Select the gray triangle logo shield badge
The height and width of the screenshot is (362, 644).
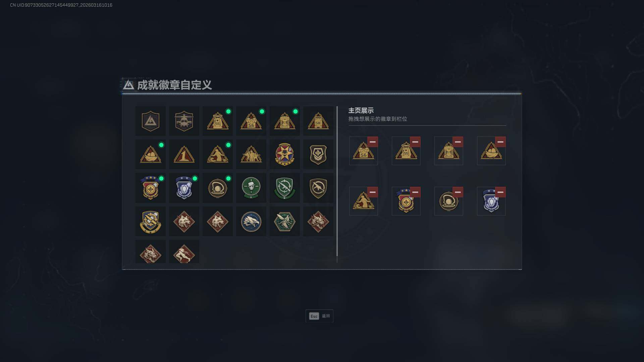pos(150,121)
